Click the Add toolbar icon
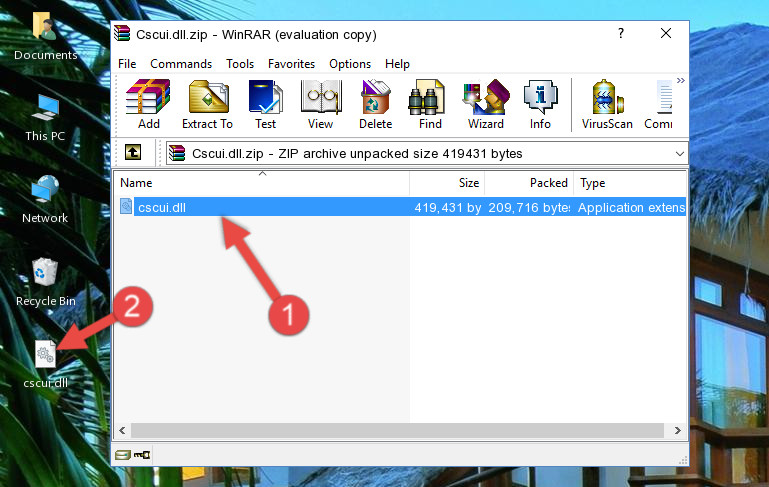The width and height of the screenshot is (769, 487). point(148,104)
